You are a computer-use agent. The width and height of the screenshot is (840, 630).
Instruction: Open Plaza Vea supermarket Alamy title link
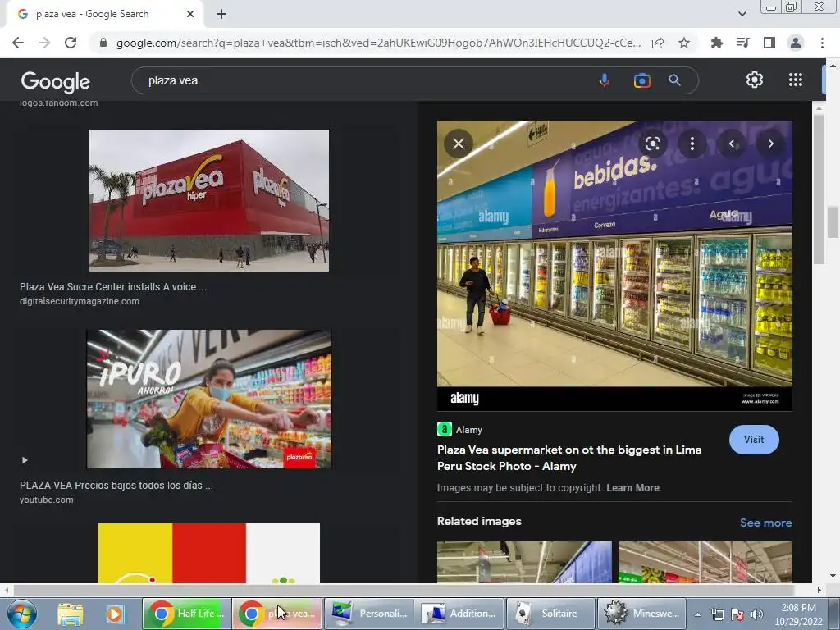569,458
